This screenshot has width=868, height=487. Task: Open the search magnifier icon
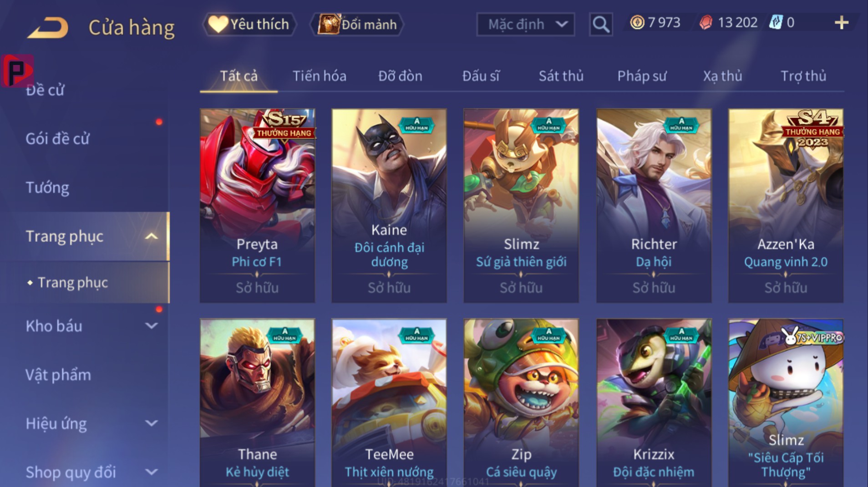pos(600,24)
